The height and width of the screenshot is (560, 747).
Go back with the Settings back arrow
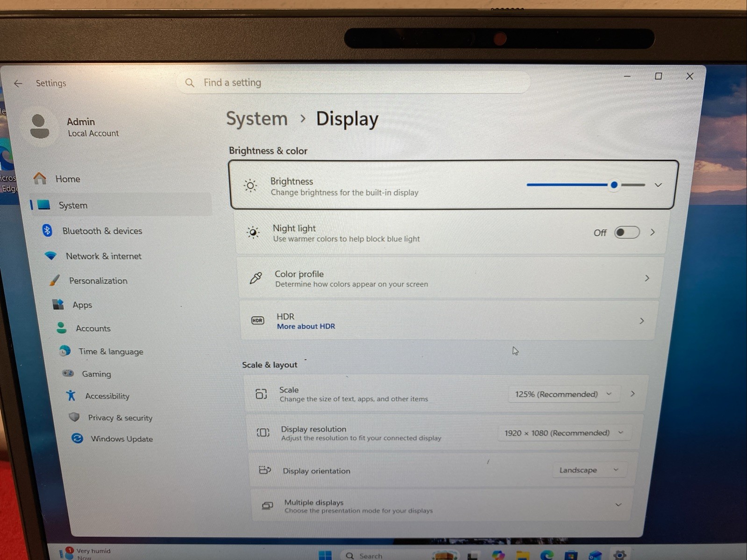point(18,83)
